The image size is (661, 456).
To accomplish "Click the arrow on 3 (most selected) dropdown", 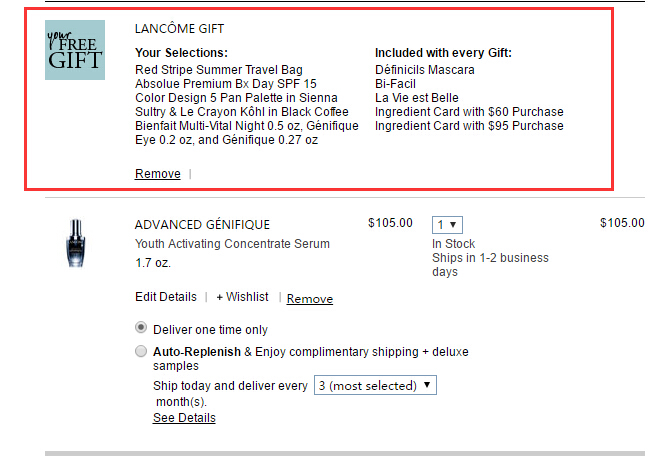I will pos(427,385).
